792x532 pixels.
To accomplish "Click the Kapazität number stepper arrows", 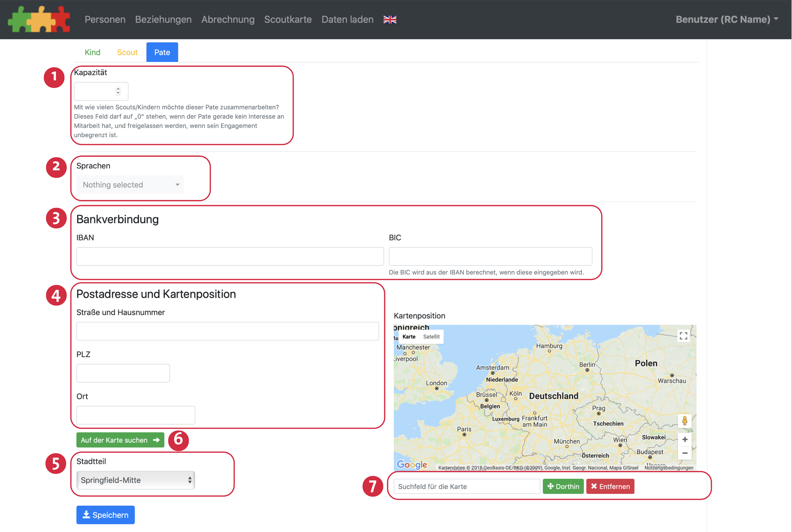I will coord(118,91).
